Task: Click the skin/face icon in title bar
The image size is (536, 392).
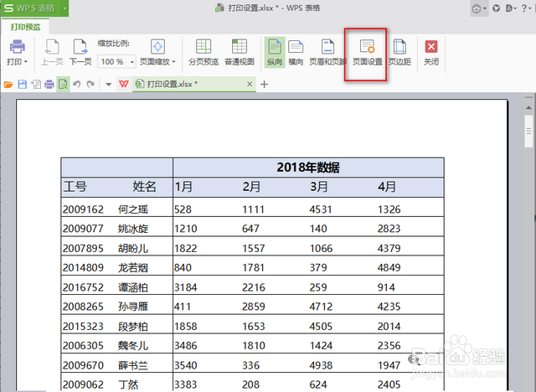Action: click(x=477, y=8)
